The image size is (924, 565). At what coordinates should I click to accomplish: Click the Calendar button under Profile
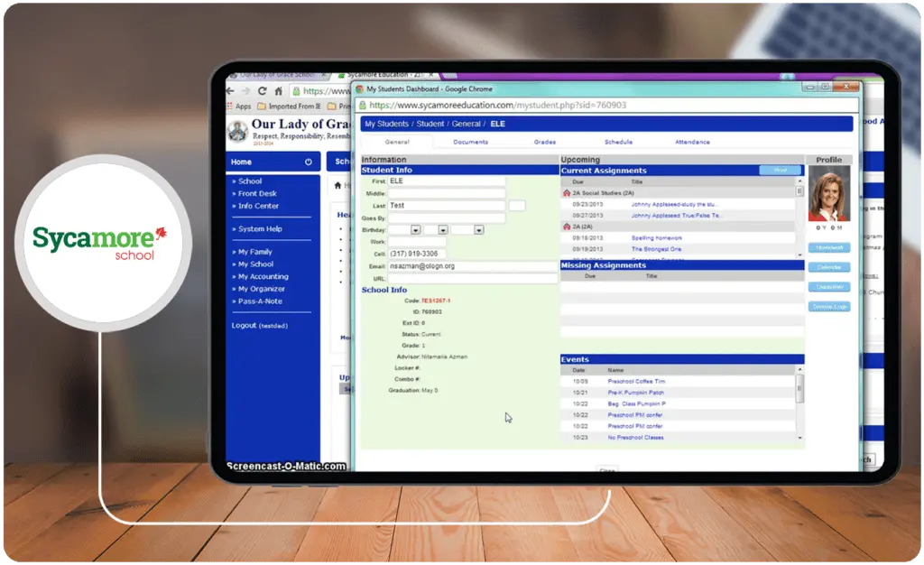[829, 267]
